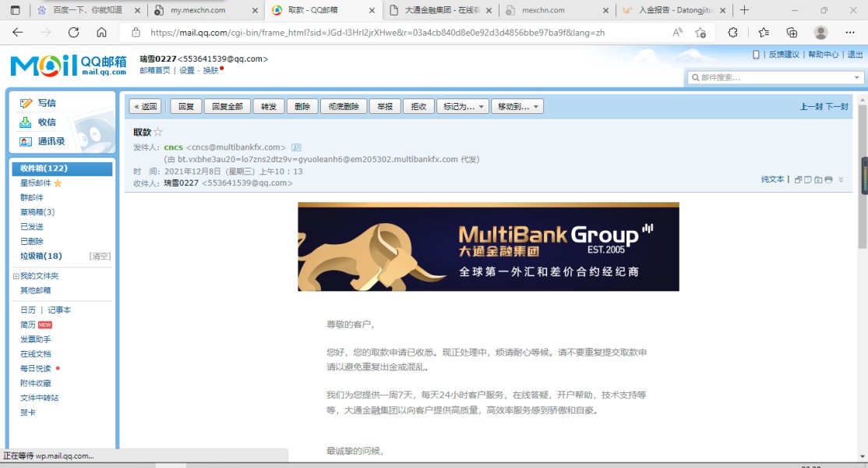This screenshot has height=468, width=868.
Task: Open 记事本 link
Action: (x=59, y=310)
